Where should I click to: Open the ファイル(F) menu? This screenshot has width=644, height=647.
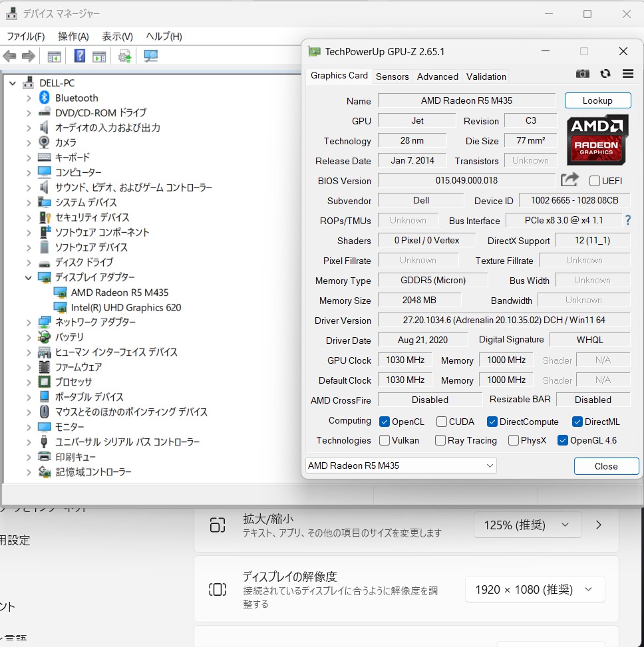25,37
